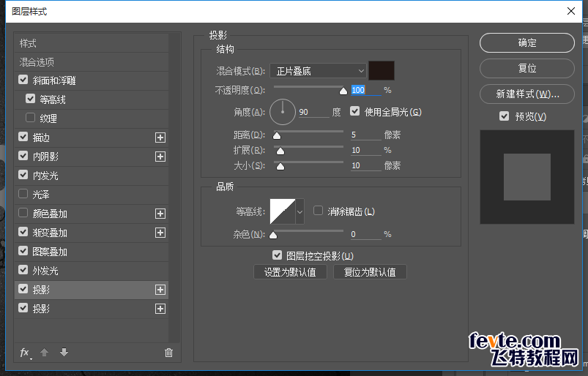
Task: Click the 等高线 contour thumbnail
Action: tap(283, 211)
